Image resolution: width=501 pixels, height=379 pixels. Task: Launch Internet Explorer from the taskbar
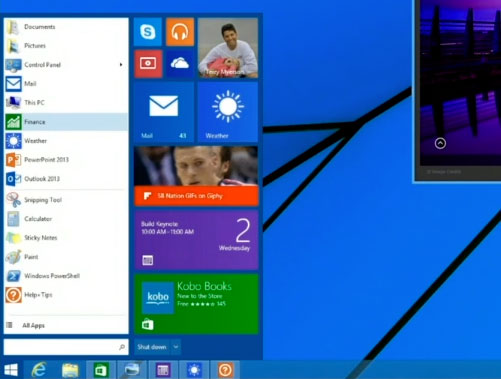[x=39, y=370]
